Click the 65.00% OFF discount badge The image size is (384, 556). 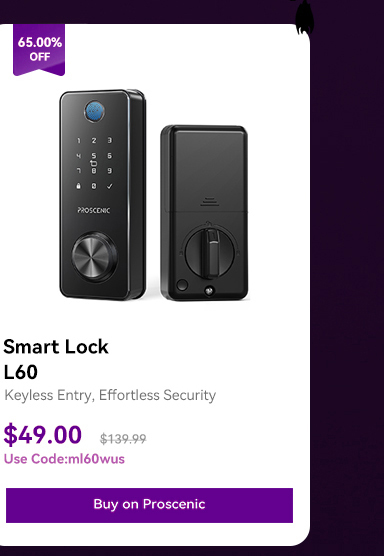39,50
